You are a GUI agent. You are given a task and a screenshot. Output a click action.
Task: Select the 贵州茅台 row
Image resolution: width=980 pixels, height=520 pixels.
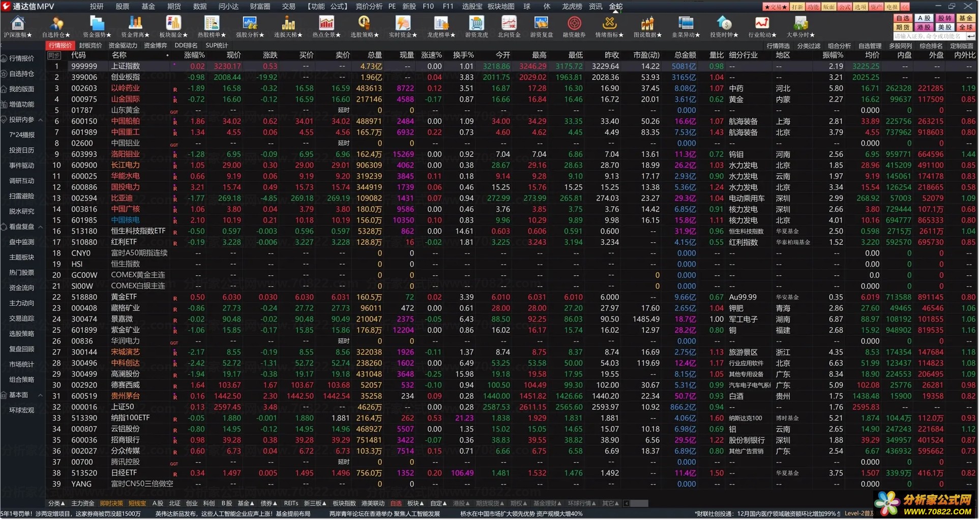512,396
